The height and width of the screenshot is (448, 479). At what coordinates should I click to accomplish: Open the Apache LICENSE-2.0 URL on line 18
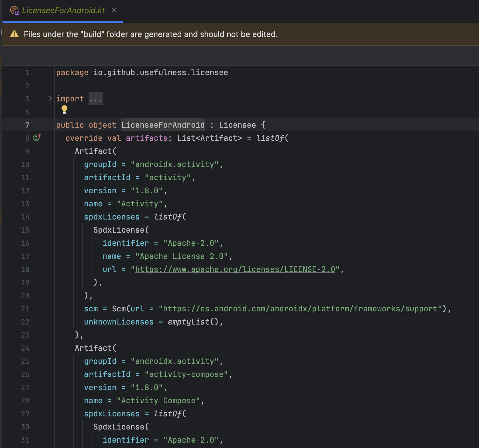pyautogui.click(x=235, y=269)
